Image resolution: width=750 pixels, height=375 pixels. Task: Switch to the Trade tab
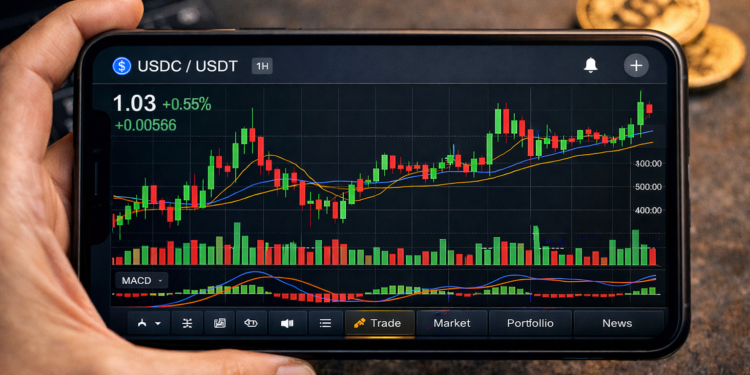coord(380,323)
